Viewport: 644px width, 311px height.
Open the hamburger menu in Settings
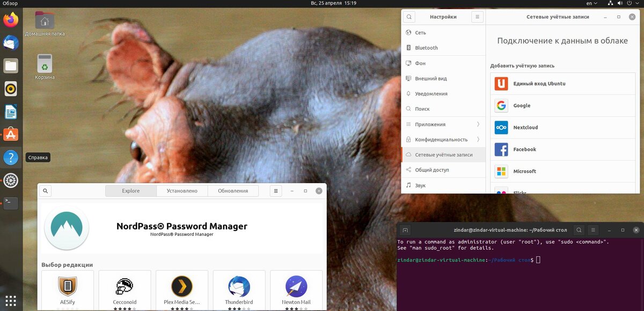pos(477,17)
